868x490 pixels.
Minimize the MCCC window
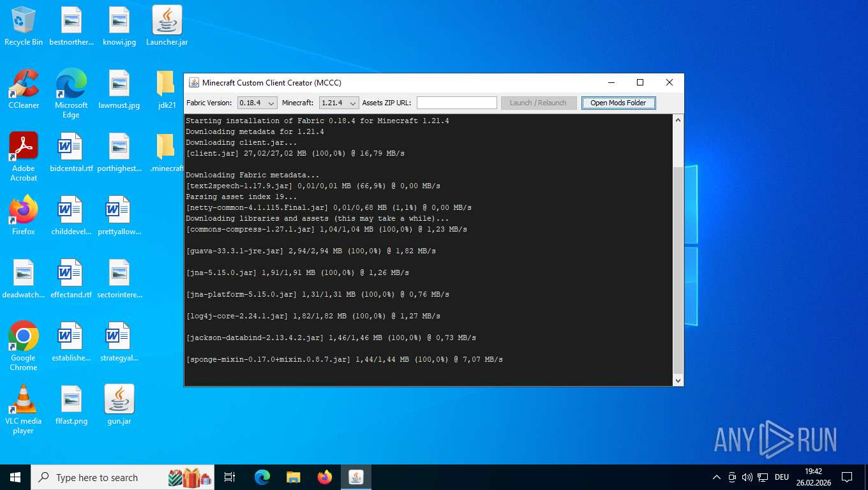tap(611, 82)
